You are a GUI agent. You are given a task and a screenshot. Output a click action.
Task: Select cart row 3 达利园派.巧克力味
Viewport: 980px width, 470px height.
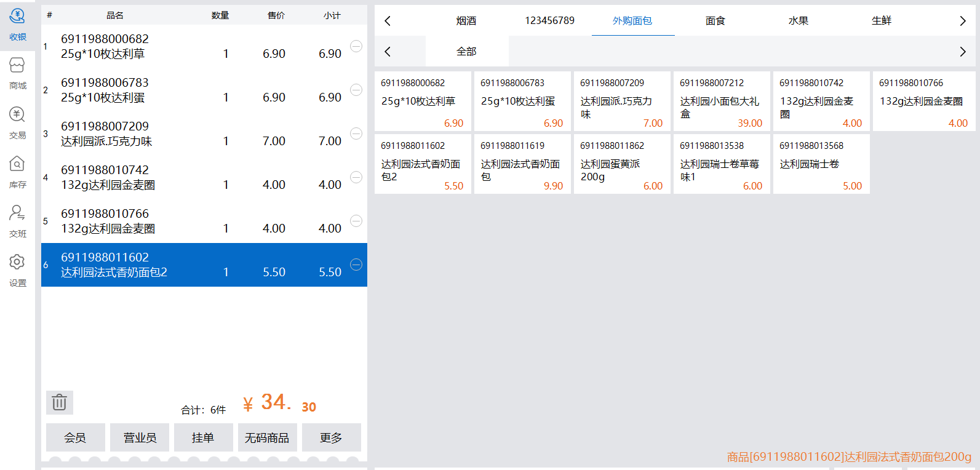(x=204, y=133)
